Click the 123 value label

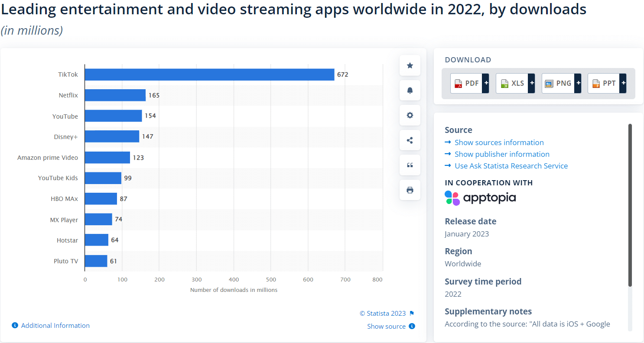pyautogui.click(x=138, y=158)
